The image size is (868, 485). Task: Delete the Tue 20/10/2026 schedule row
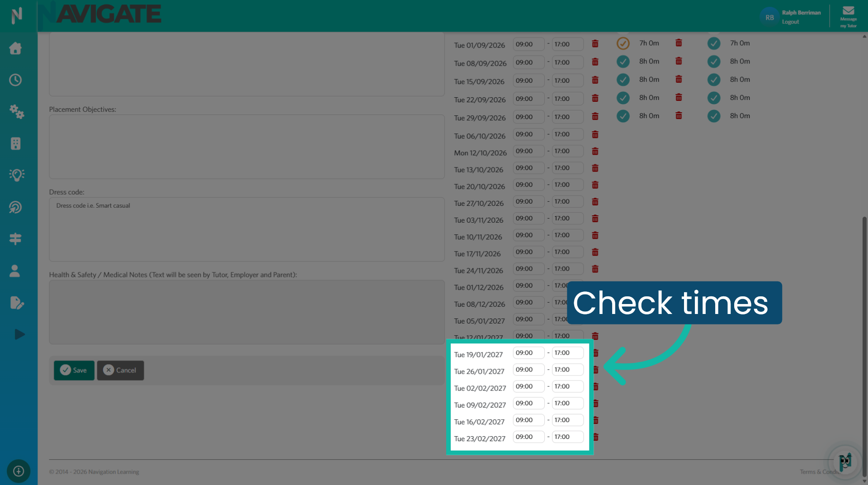595,185
